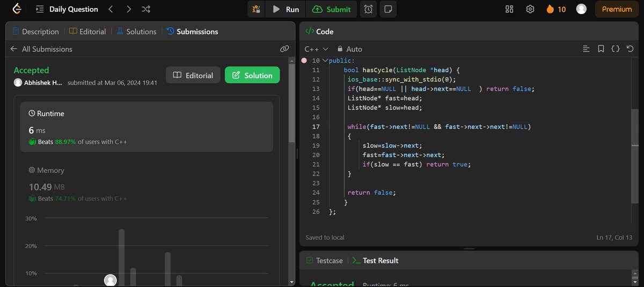Select the Runtime result card

(x=147, y=127)
